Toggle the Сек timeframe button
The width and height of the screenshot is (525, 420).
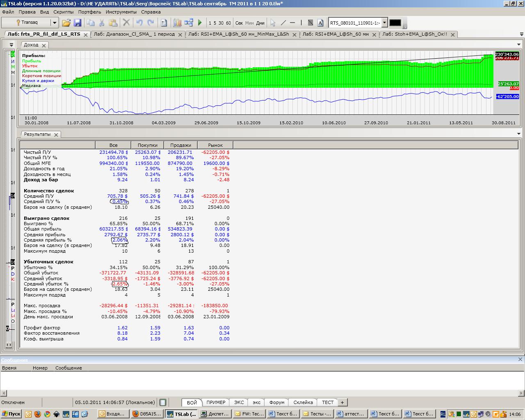(x=239, y=23)
